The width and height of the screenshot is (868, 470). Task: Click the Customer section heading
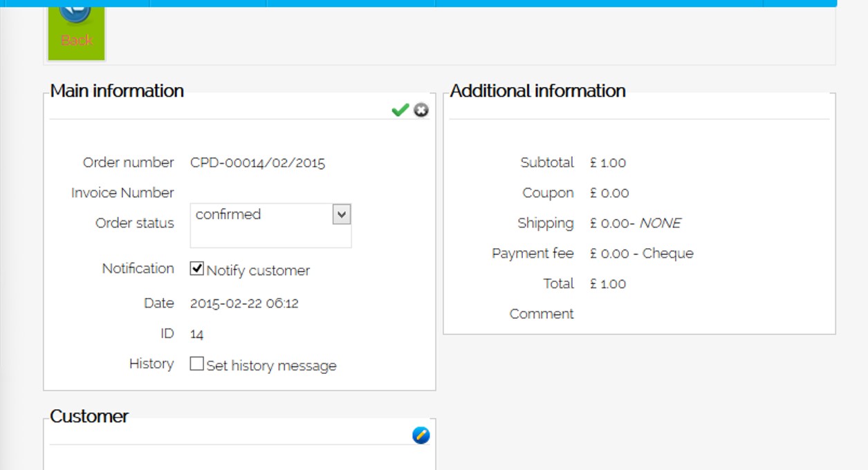89,416
